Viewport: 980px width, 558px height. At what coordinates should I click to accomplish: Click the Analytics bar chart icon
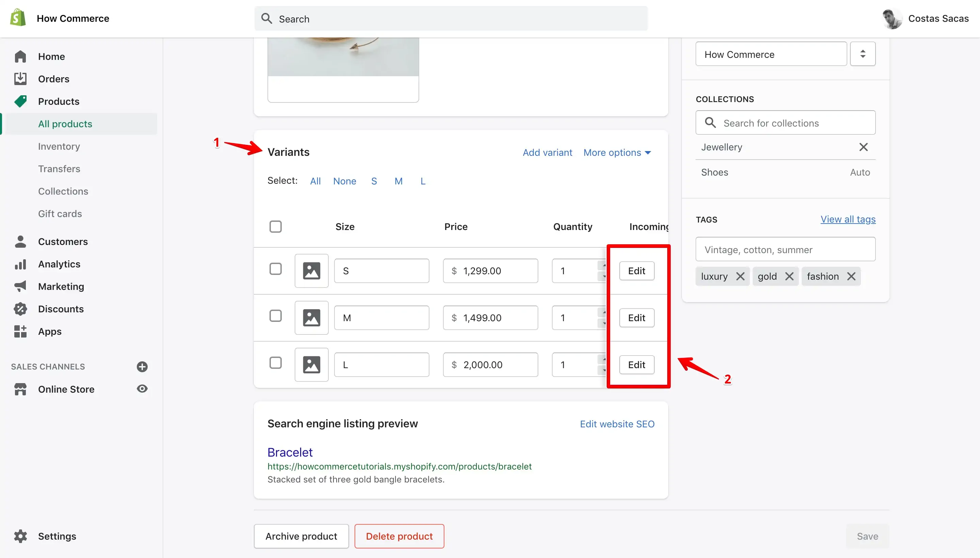pos(20,264)
